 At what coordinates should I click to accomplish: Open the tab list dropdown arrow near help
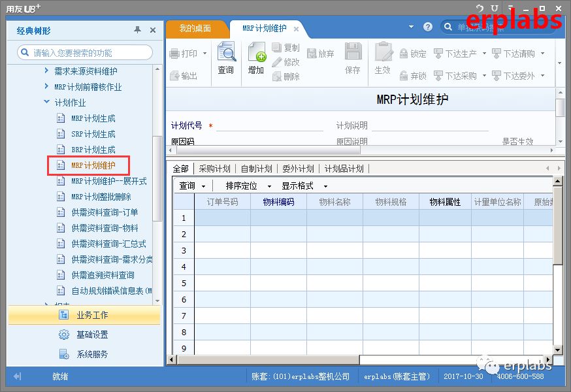point(411,27)
